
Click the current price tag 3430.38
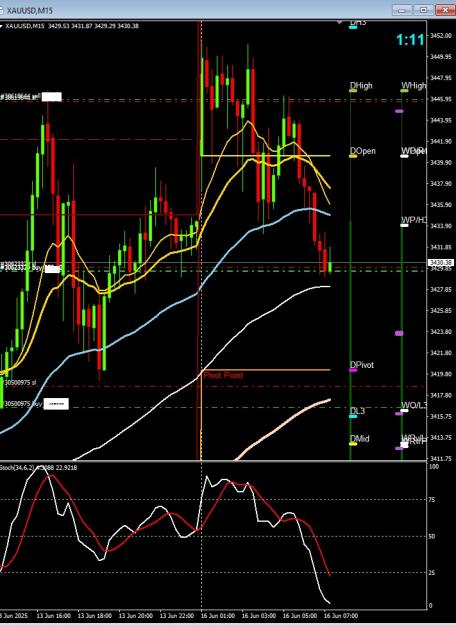pyautogui.click(x=441, y=262)
